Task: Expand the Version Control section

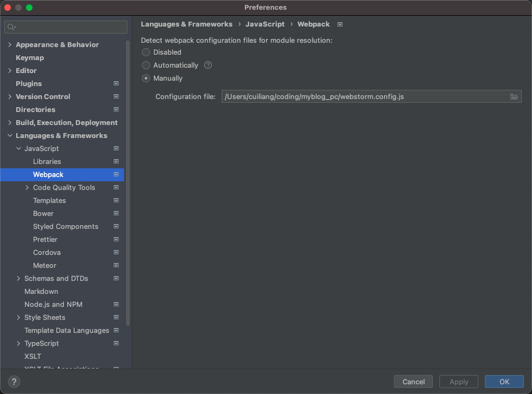Action: (10, 97)
